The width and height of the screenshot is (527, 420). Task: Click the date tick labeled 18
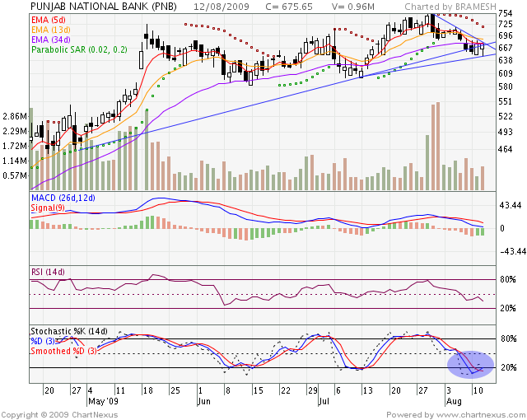click(147, 390)
